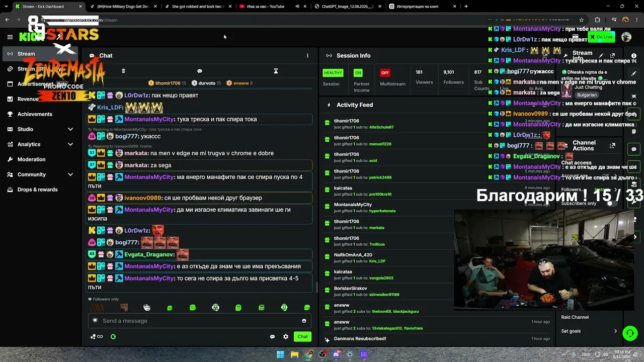Mute the YouTube tab audio icon

(x=297, y=7)
